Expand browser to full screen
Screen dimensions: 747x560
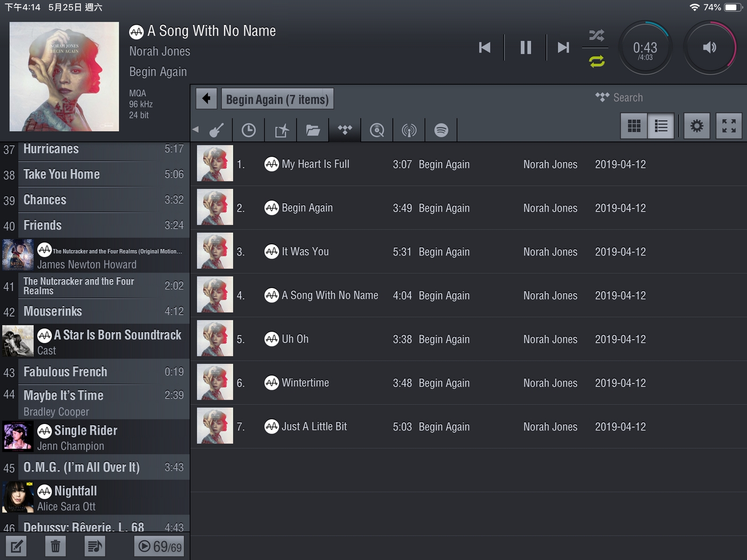click(729, 126)
